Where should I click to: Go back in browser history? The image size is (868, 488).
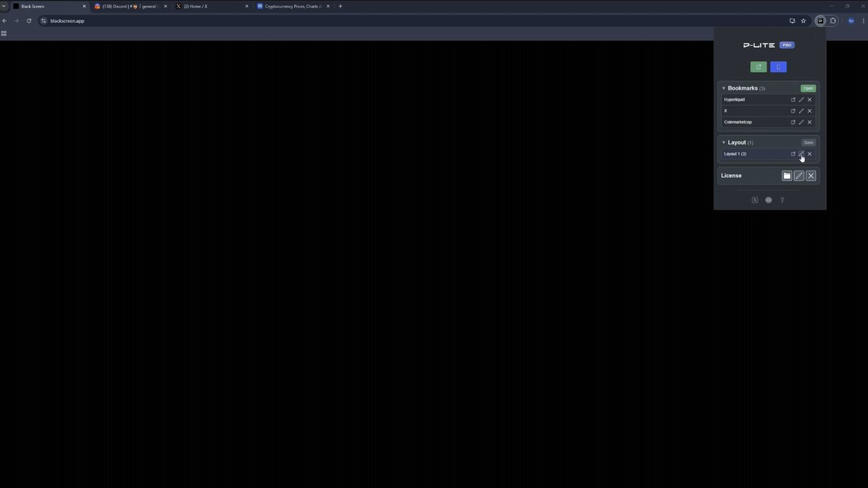(5, 21)
